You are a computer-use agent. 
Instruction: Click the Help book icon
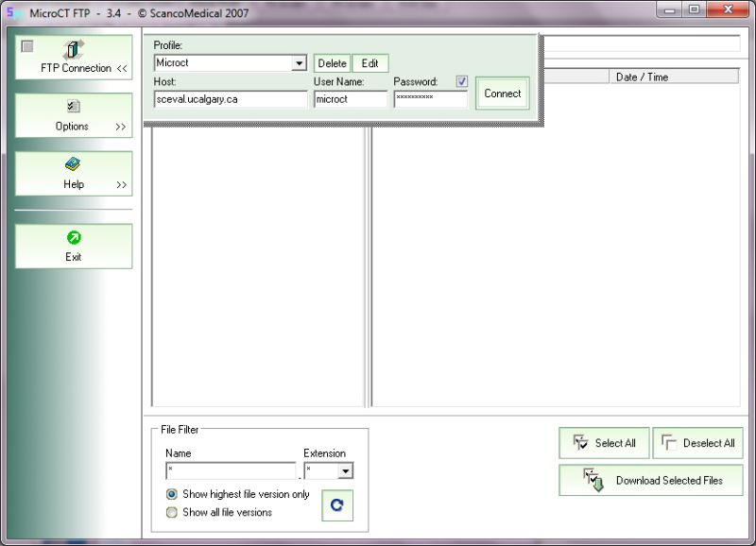(x=73, y=164)
